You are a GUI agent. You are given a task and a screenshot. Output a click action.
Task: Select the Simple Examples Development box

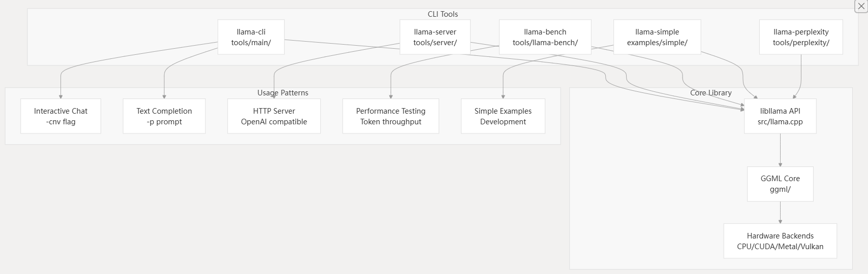pyautogui.click(x=503, y=116)
